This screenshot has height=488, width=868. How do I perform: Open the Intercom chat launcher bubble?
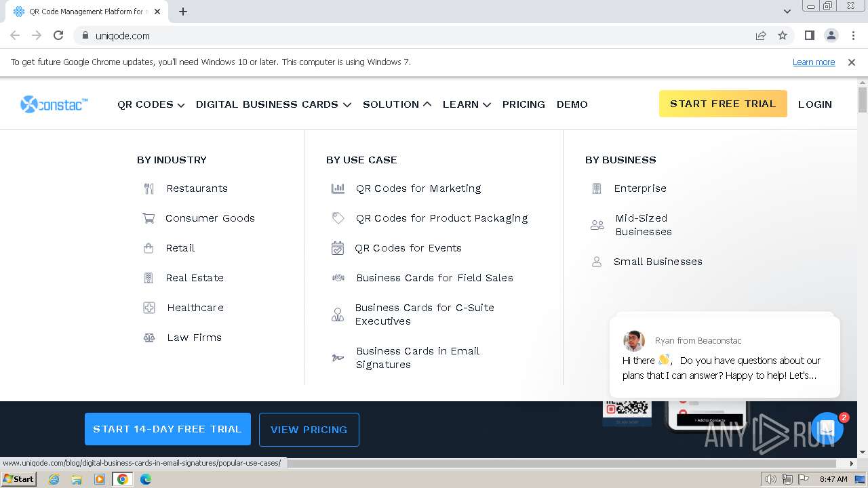(x=827, y=428)
